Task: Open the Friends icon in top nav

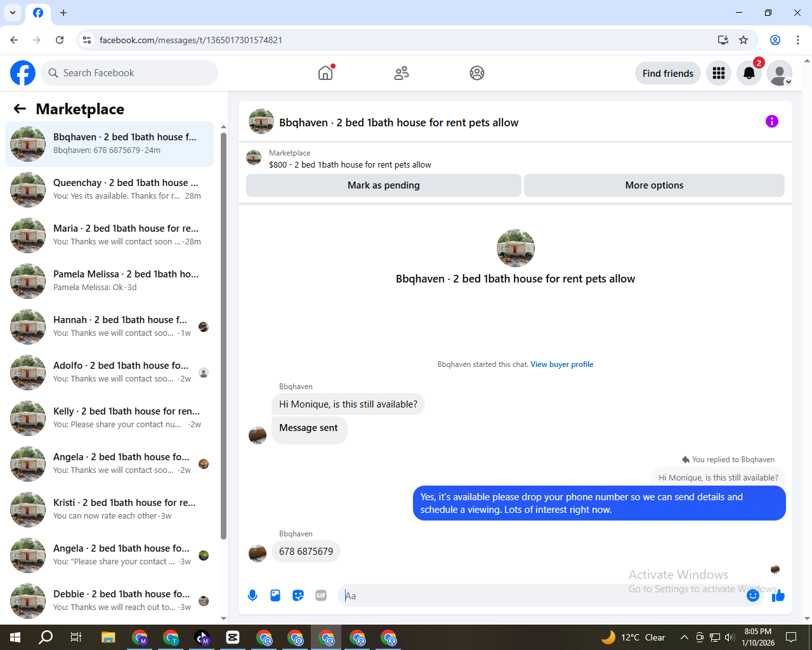Action: pyautogui.click(x=402, y=73)
